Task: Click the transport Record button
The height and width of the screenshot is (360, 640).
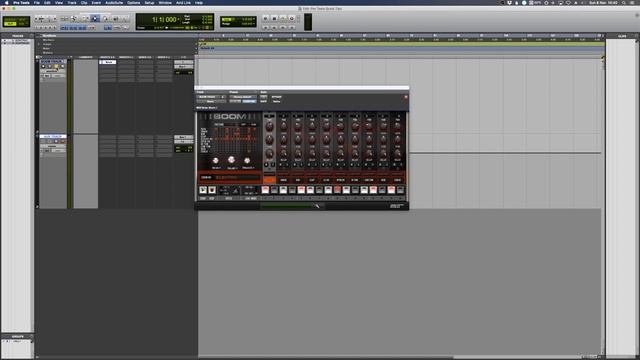Action: [x=291, y=18]
